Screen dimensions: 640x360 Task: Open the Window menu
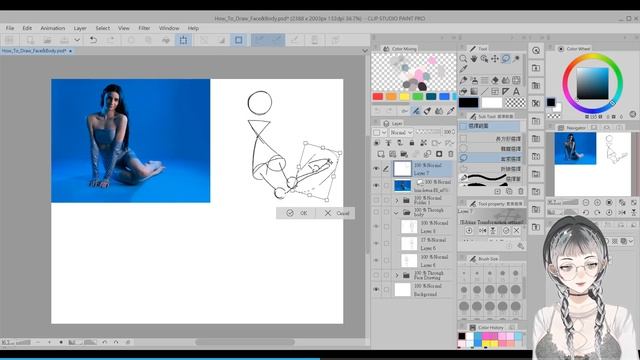[169, 28]
